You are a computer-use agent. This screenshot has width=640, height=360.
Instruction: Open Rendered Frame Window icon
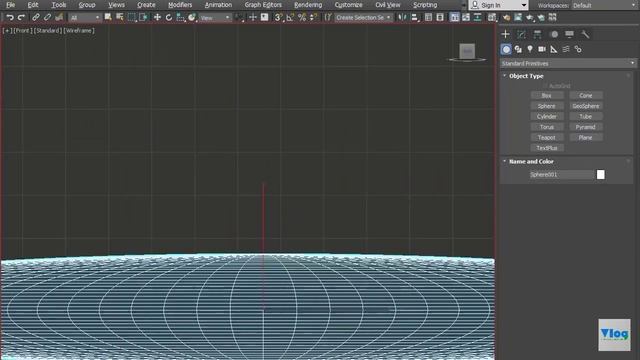[x=518, y=18]
